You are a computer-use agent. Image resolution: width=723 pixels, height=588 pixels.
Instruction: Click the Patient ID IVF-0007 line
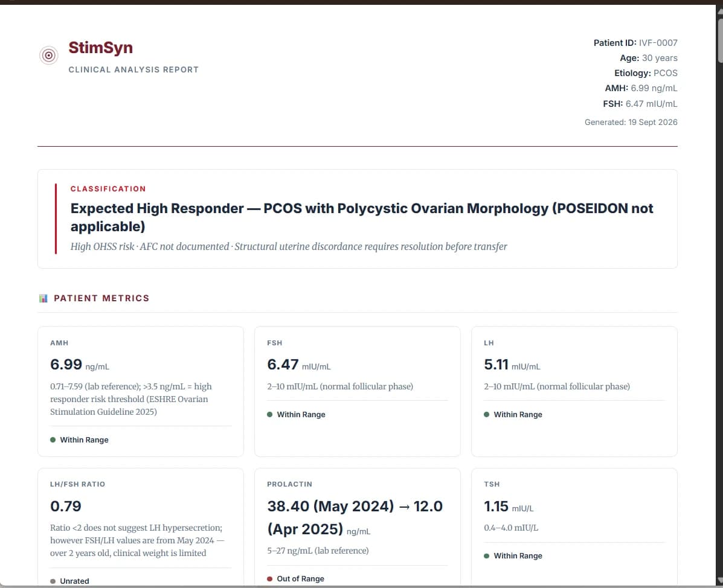[x=635, y=43]
